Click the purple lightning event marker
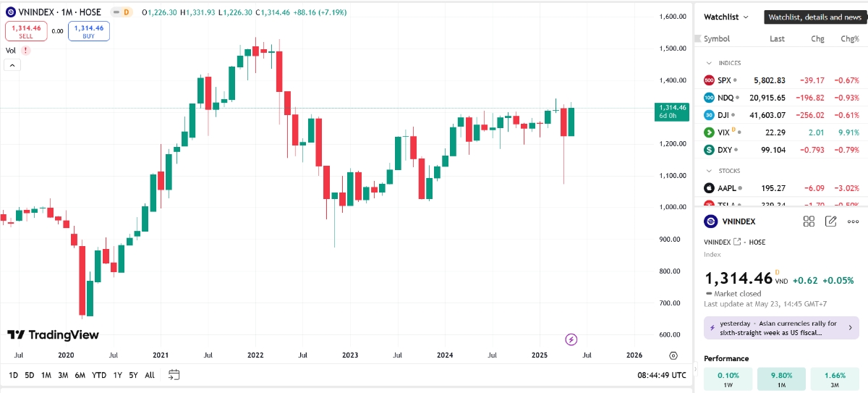The height and width of the screenshot is (393, 868). [571, 339]
